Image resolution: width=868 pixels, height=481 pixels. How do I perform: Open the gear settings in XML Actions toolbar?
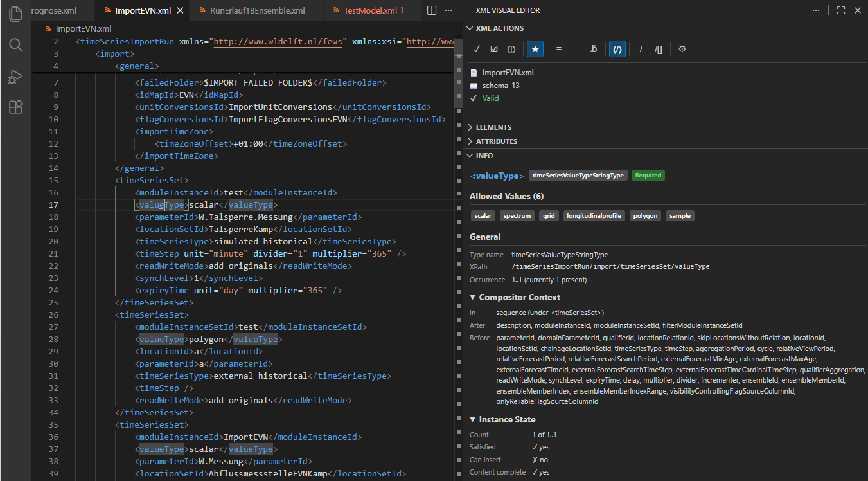point(682,49)
